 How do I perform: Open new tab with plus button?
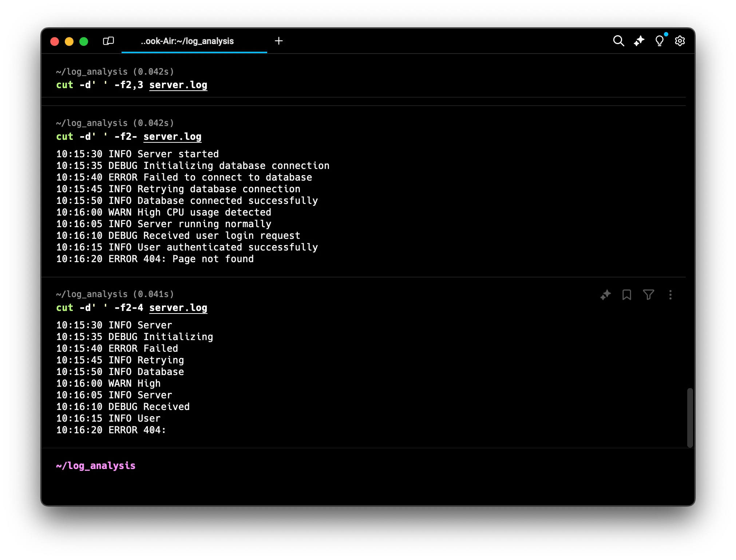pos(279,41)
